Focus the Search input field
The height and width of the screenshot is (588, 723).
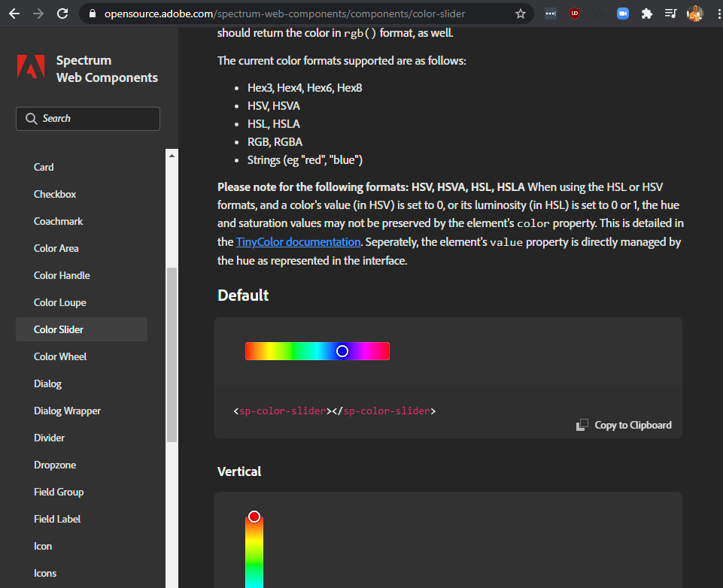(x=88, y=119)
